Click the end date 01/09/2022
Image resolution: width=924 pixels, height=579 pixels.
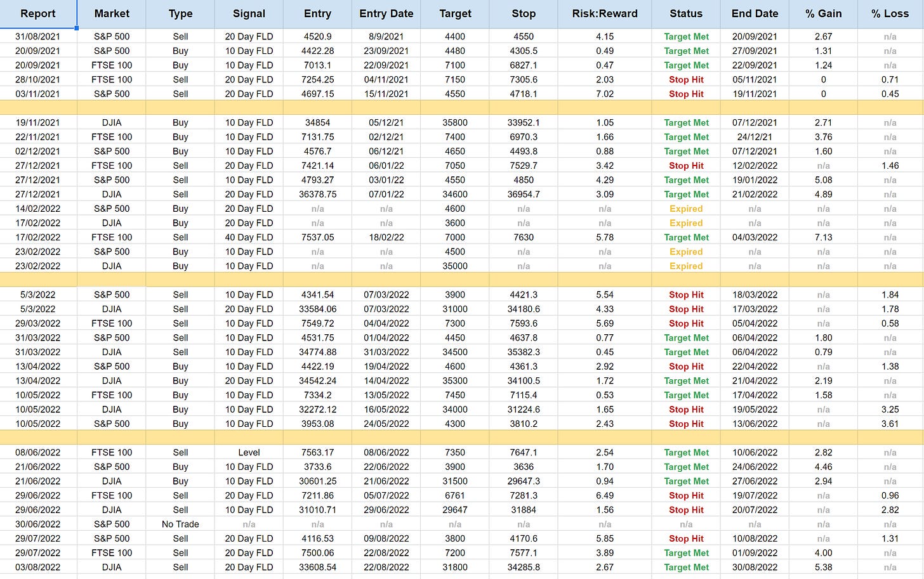pos(755,553)
